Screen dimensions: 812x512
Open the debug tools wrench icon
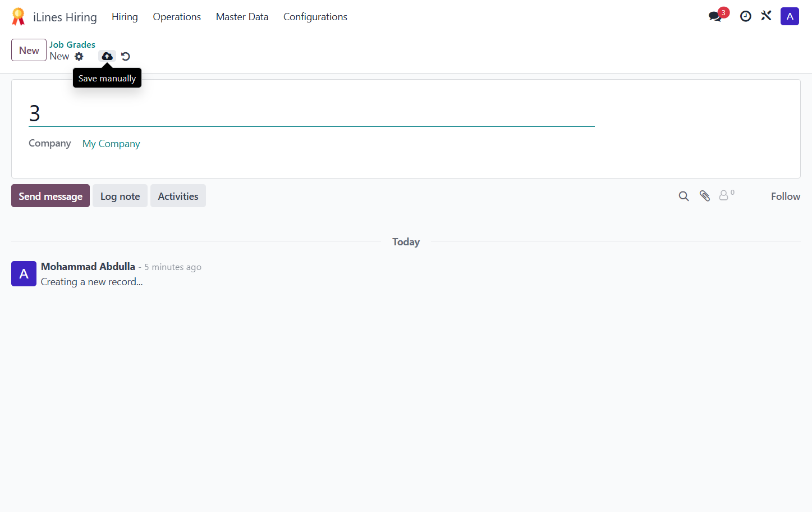[767, 16]
